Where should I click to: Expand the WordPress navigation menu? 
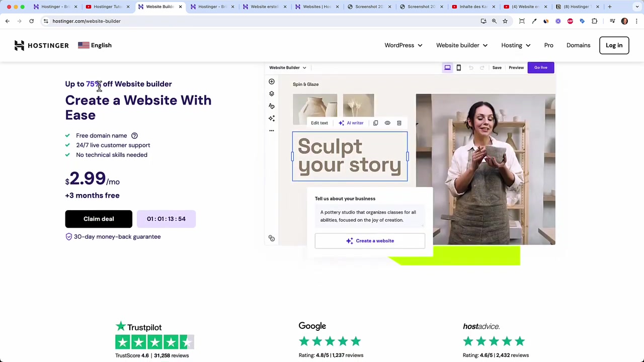tap(404, 45)
